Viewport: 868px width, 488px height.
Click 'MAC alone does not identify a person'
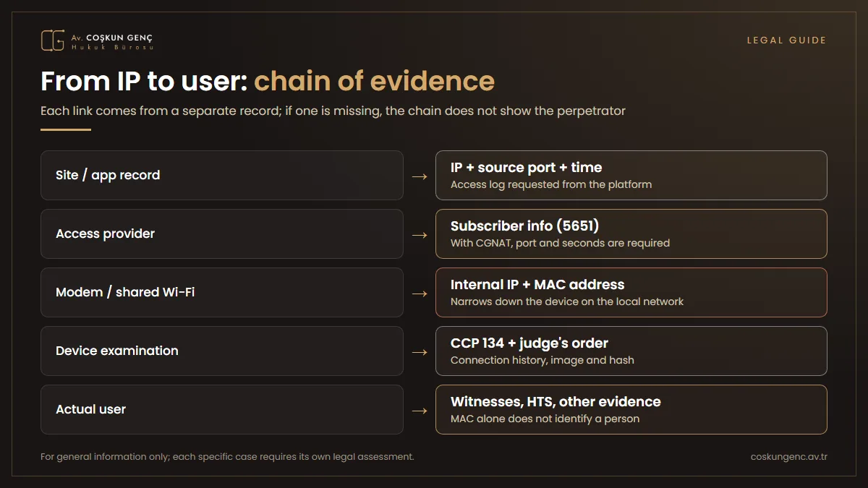[545, 419]
